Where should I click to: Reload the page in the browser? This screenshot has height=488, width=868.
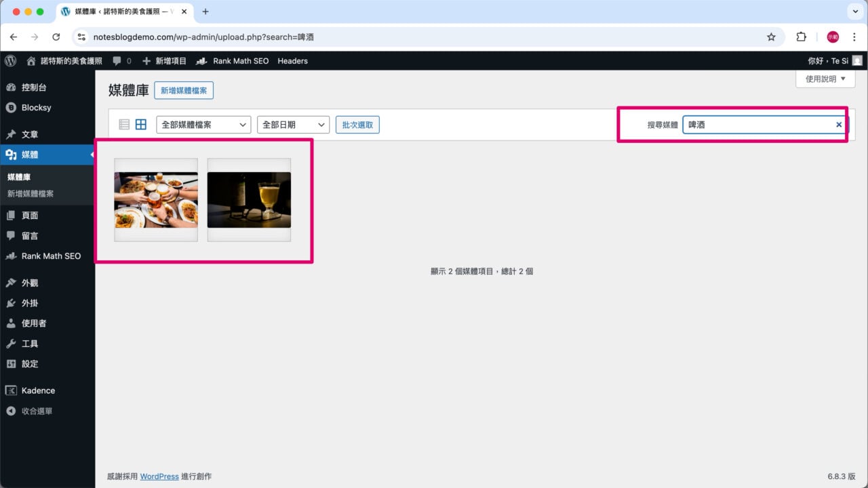point(56,37)
